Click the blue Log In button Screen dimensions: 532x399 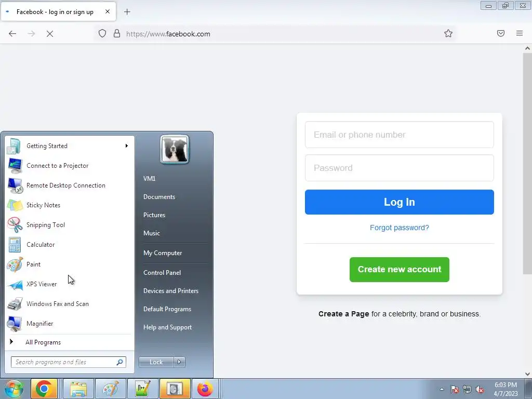(400, 202)
